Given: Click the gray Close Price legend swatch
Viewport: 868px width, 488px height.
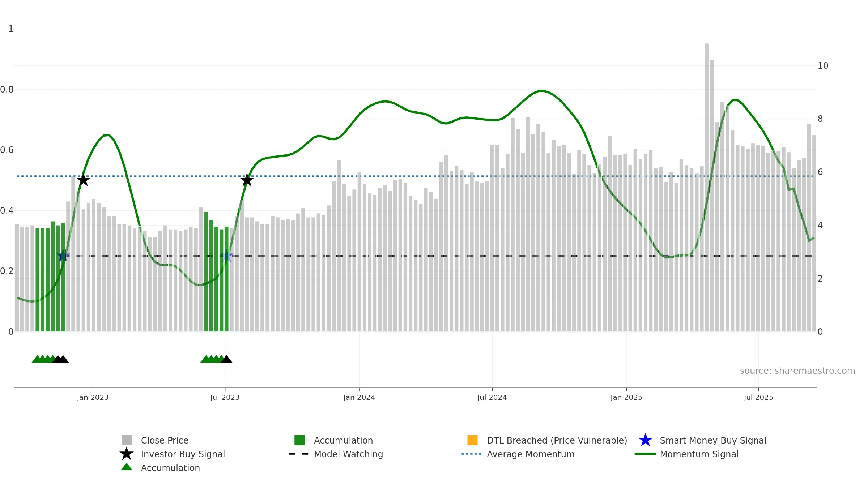Looking at the screenshot, I should [x=127, y=440].
